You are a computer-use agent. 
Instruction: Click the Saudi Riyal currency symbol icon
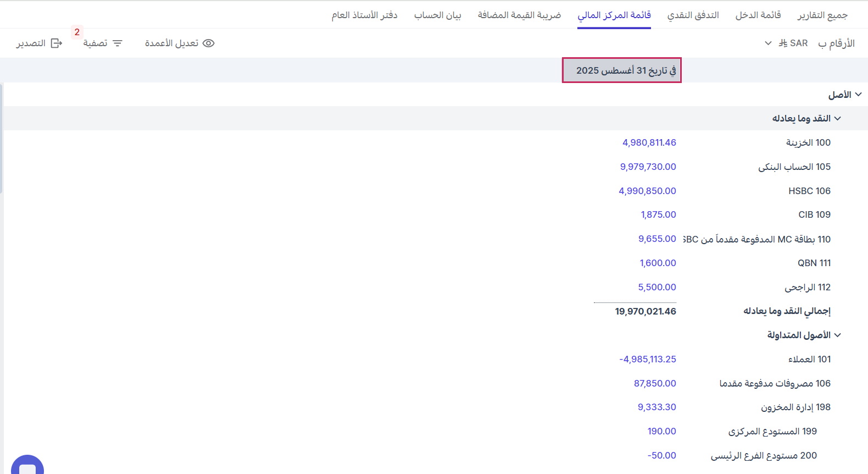click(x=783, y=43)
